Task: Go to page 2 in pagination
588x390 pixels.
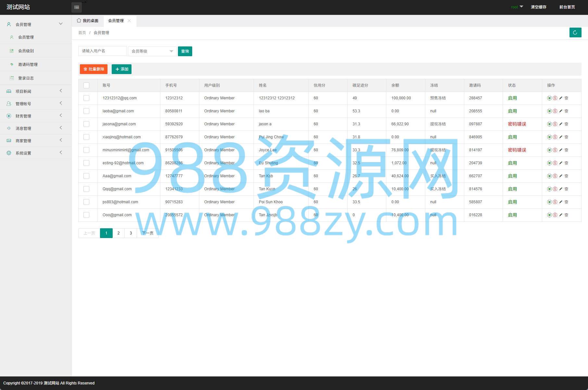Action: [x=119, y=233]
